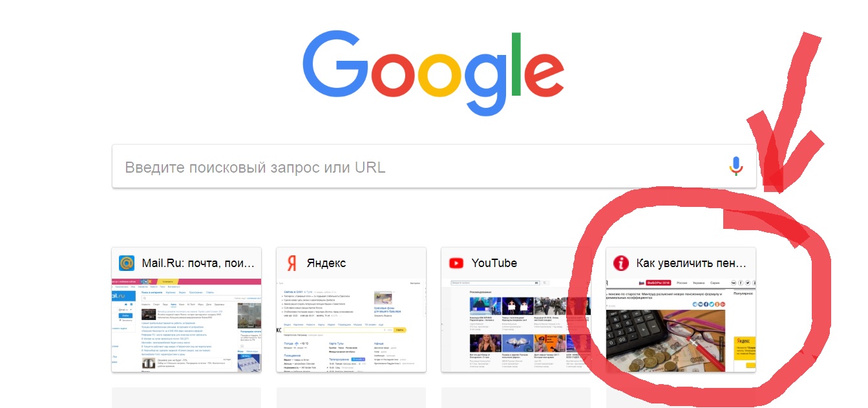
Task: Select the Yandex page preview thumbnail
Action: coord(351,325)
